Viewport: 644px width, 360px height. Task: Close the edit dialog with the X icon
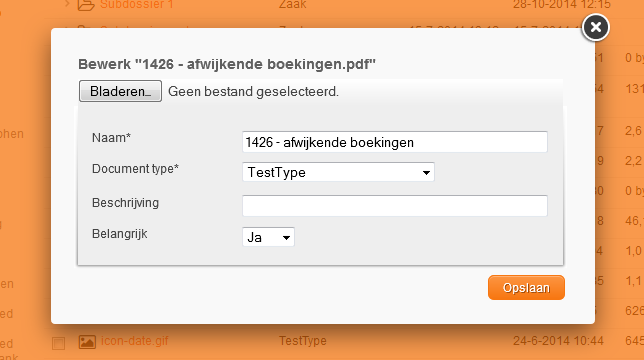(x=596, y=28)
